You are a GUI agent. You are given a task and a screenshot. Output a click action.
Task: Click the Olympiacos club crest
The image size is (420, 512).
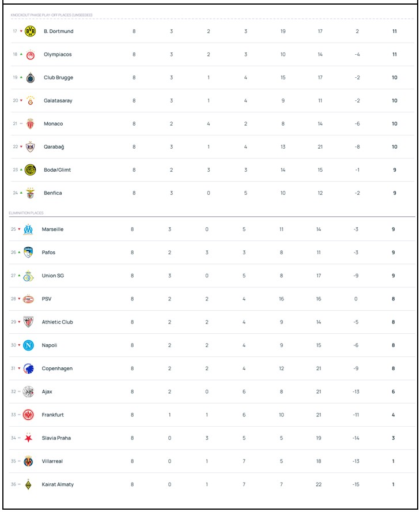(x=31, y=55)
